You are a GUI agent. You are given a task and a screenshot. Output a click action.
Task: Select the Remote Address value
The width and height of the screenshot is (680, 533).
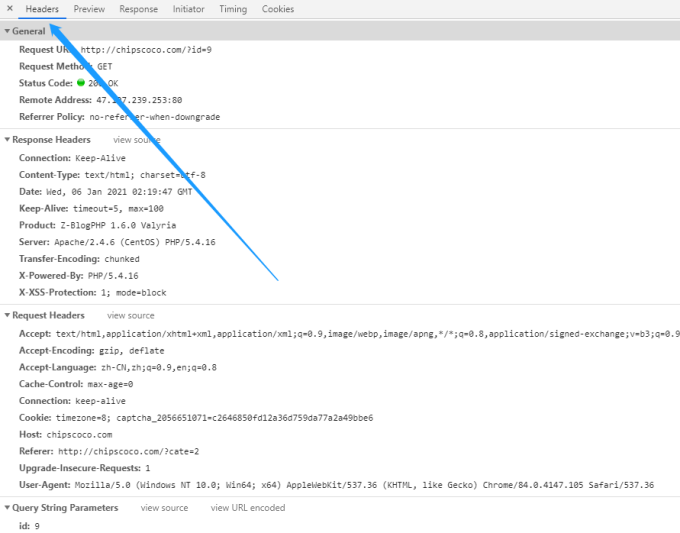(x=139, y=100)
